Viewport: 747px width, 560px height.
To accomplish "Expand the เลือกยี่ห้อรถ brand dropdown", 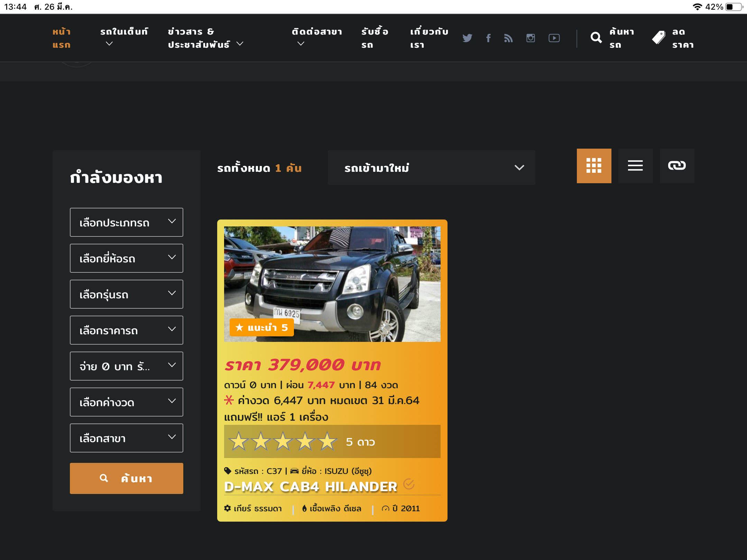I will tap(127, 258).
